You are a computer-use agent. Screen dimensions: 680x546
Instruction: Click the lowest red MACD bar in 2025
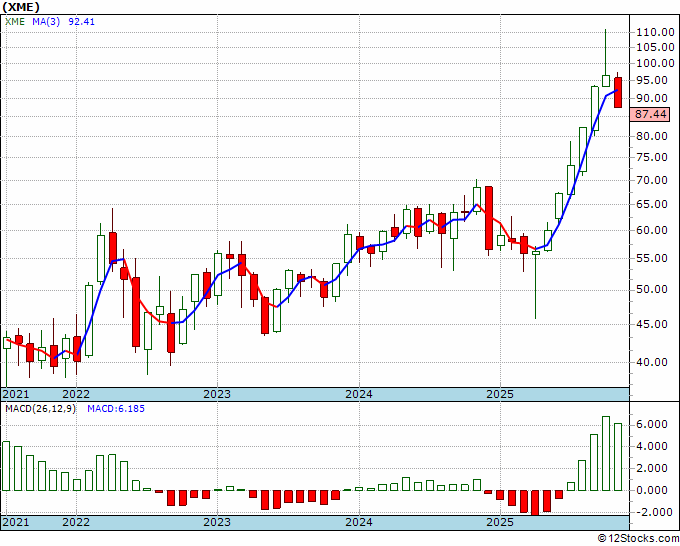(x=535, y=503)
